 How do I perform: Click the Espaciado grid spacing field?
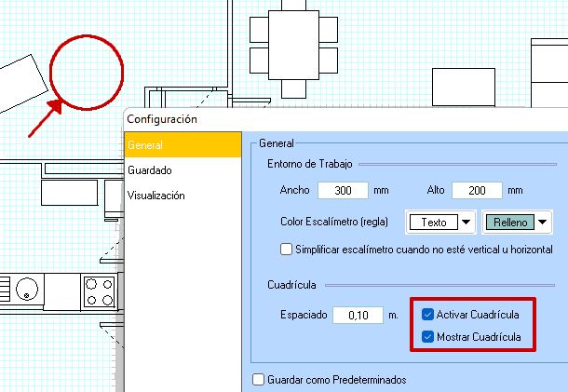click(357, 315)
